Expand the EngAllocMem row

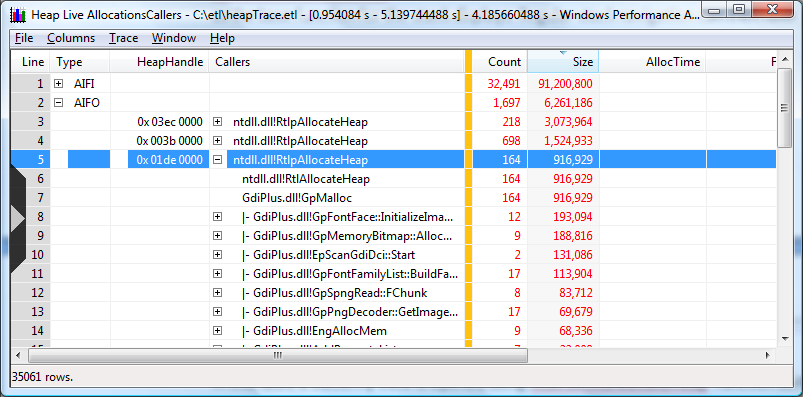218,330
